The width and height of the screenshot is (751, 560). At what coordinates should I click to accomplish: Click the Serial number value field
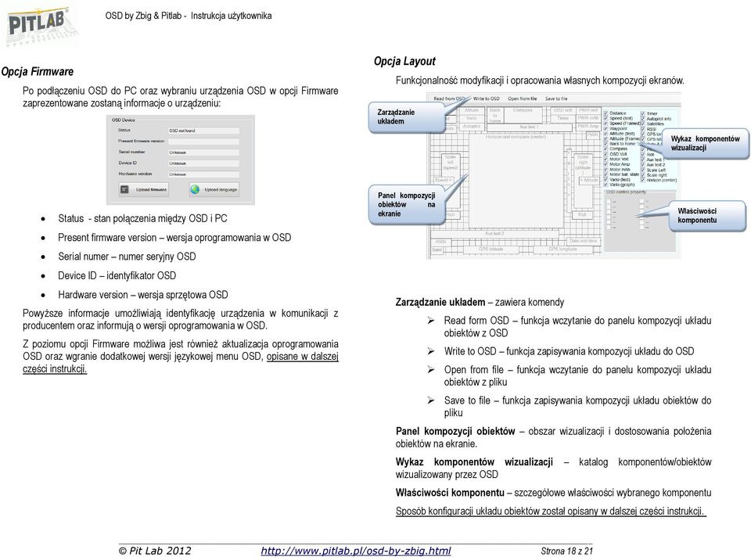[203, 153]
